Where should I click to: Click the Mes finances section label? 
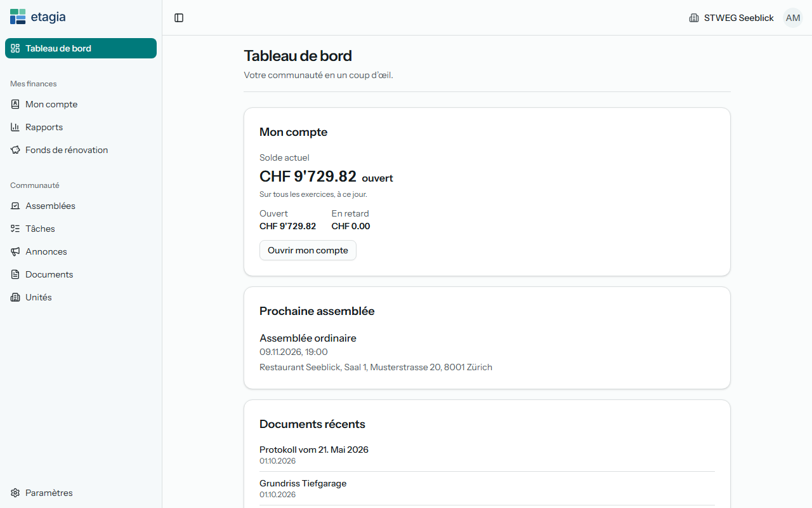pos(34,84)
